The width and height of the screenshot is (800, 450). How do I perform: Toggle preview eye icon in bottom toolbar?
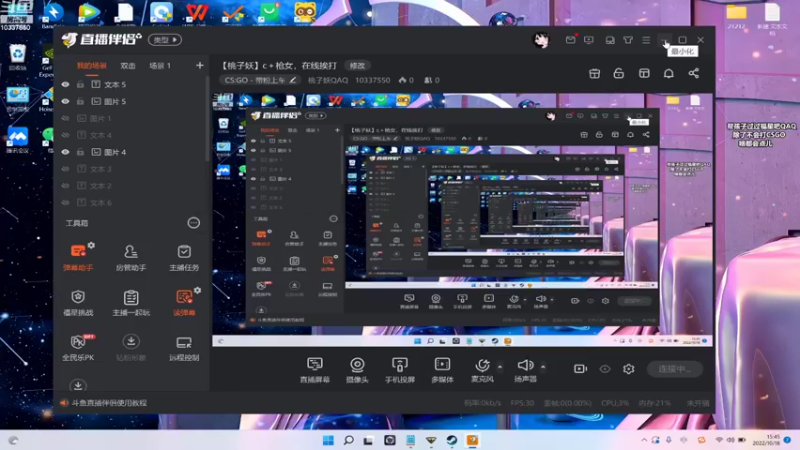coord(605,368)
